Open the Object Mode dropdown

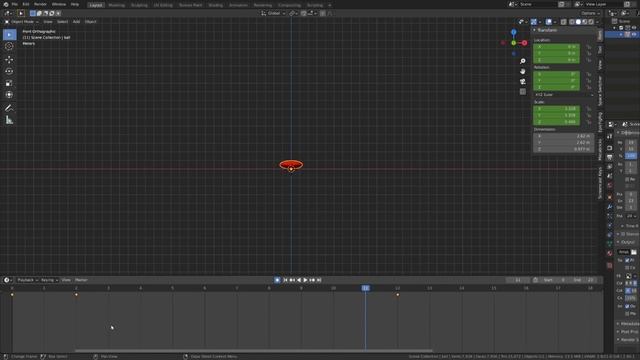22,22
